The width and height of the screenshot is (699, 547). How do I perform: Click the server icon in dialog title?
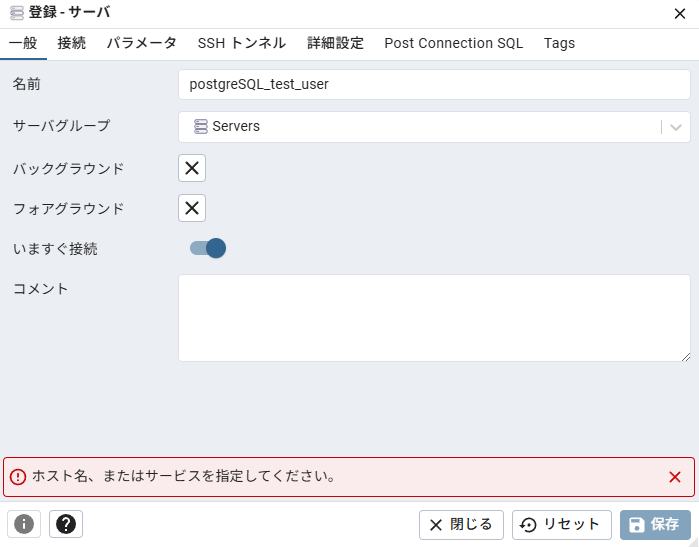tap(17, 13)
